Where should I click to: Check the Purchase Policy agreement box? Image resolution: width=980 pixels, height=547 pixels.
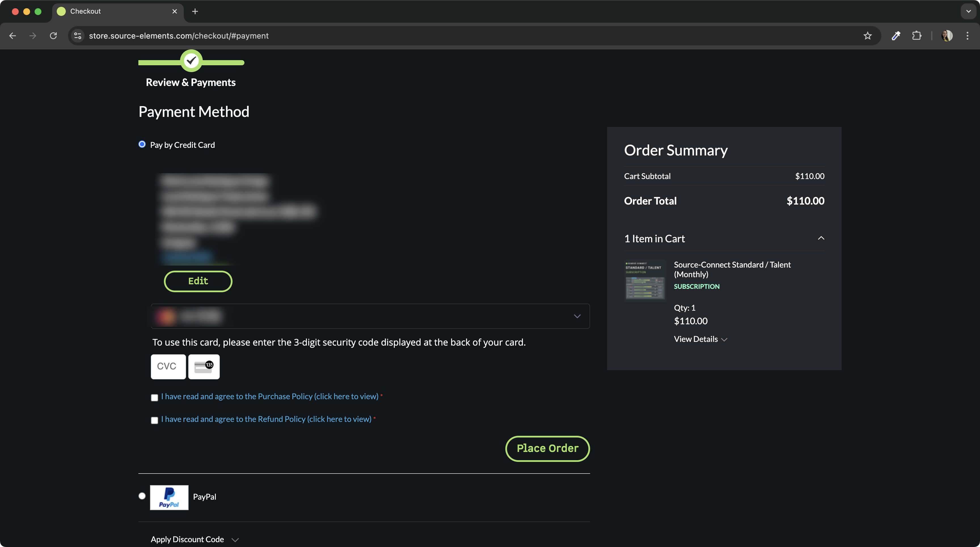click(155, 398)
